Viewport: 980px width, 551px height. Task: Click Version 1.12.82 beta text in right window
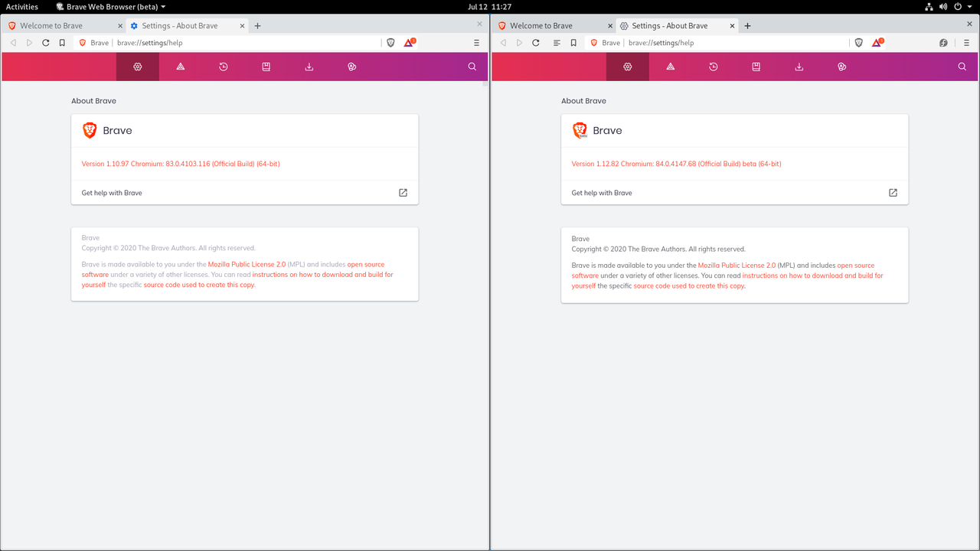(x=676, y=164)
